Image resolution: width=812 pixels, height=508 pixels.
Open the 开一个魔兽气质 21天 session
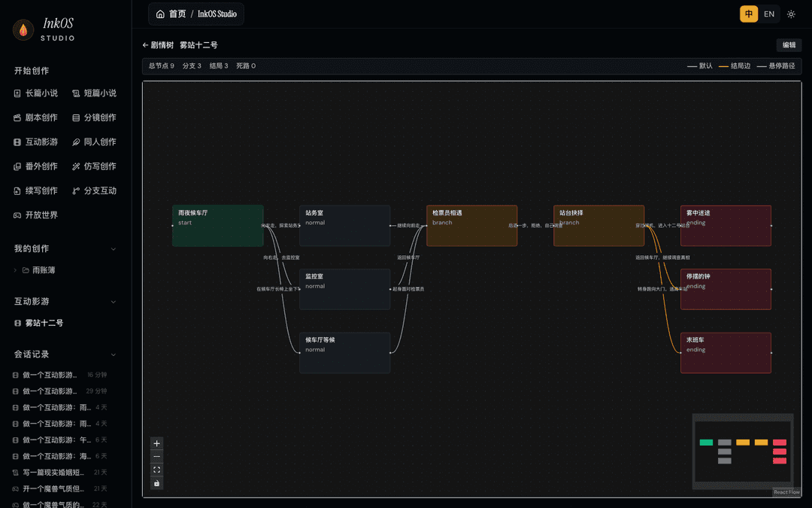[59, 488]
